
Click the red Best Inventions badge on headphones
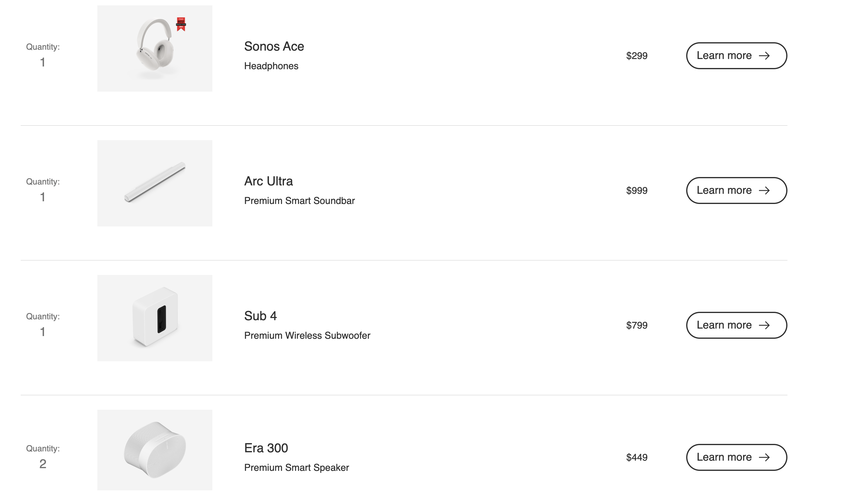[181, 24]
